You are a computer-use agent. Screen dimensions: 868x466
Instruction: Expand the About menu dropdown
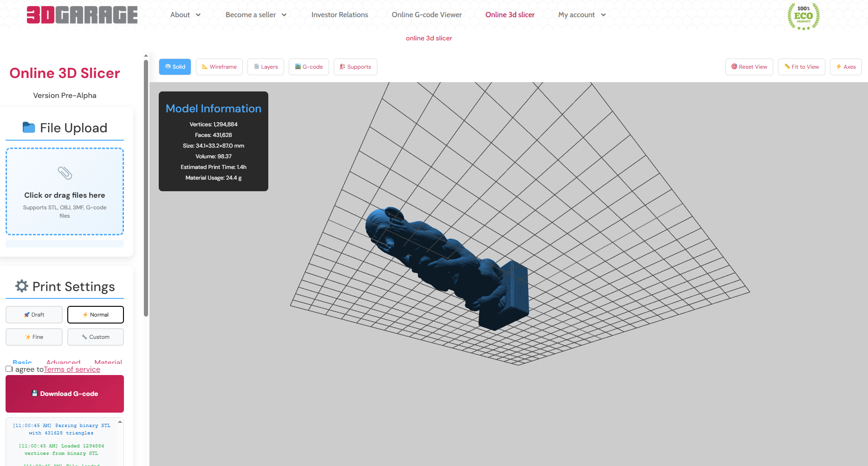tap(185, 15)
